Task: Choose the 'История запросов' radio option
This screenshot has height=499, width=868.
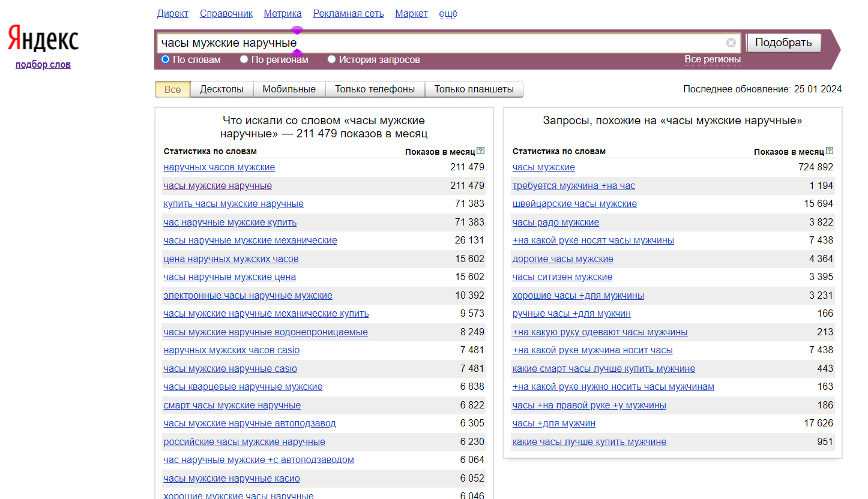Action: (x=332, y=59)
